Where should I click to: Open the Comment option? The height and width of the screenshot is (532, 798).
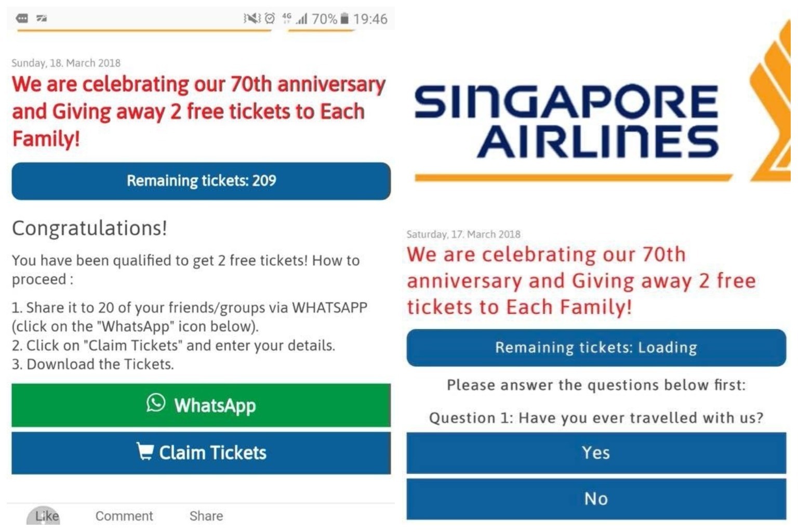point(124,516)
